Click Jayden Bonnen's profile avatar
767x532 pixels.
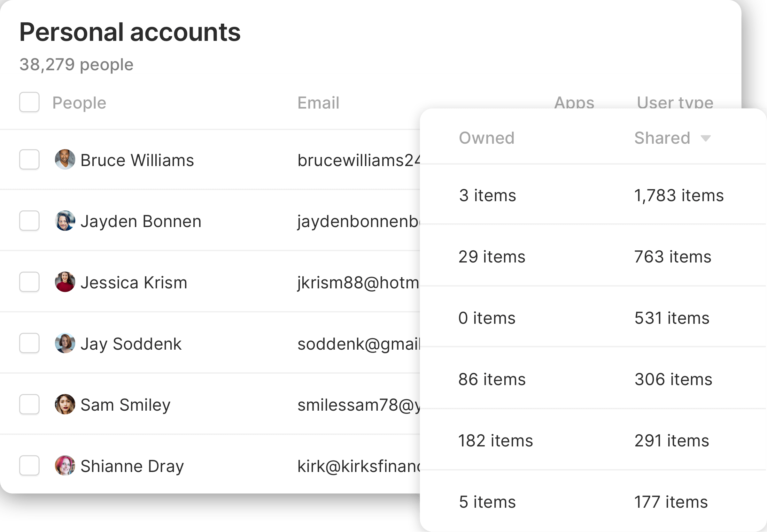pos(65,221)
